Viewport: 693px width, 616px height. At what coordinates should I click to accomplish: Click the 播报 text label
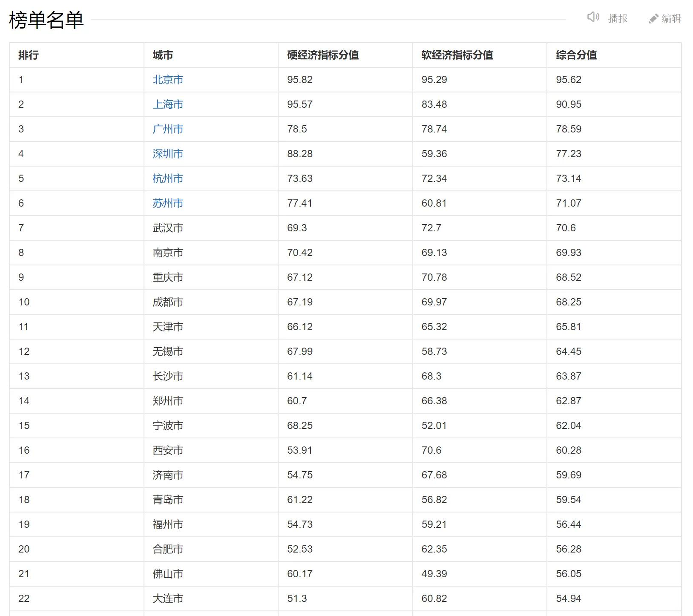point(618,18)
